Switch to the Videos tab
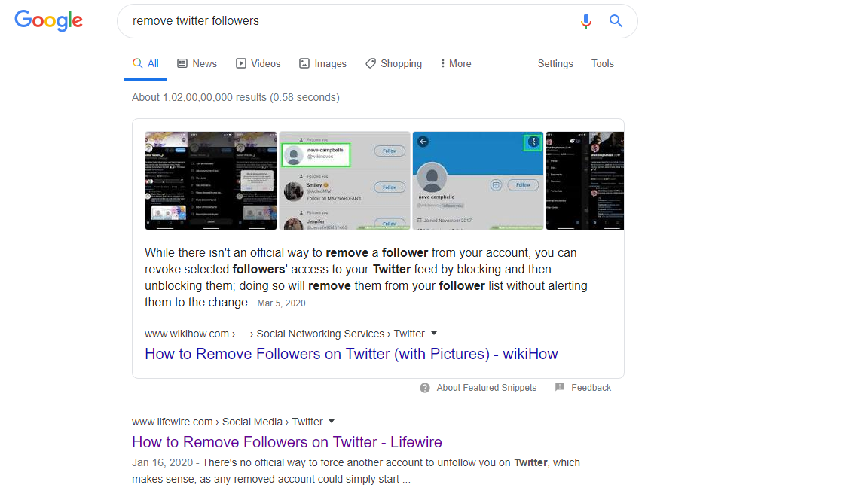This screenshot has height=500, width=868. pyautogui.click(x=258, y=63)
